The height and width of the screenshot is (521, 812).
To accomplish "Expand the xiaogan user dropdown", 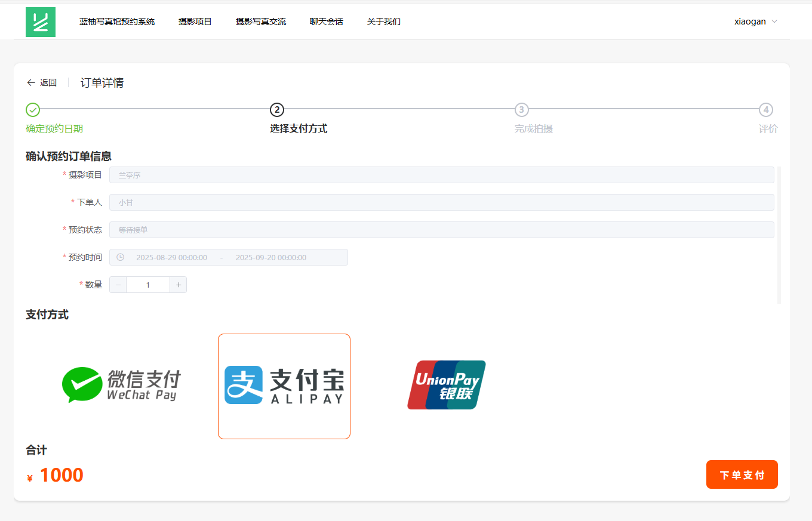I will [756, 21].
